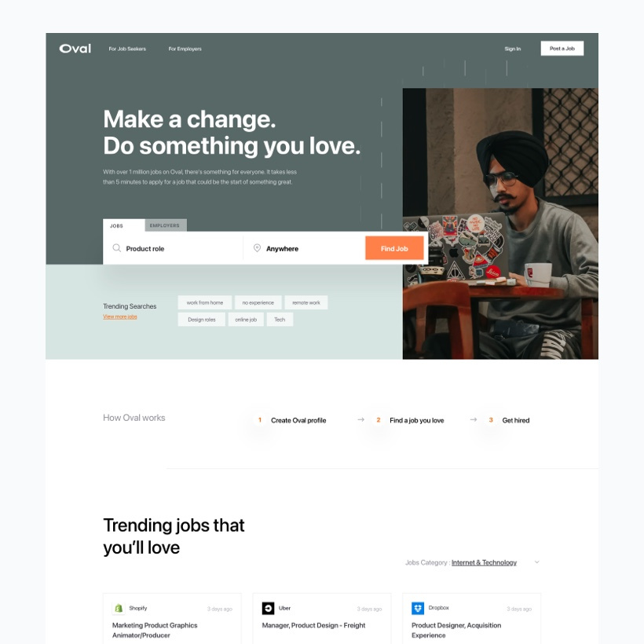
Task: Click the Oval logo
Action: point(75,49)
